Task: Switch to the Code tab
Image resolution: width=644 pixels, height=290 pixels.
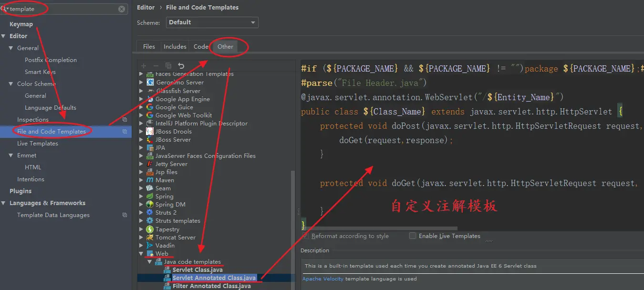Action: [201, 46]
